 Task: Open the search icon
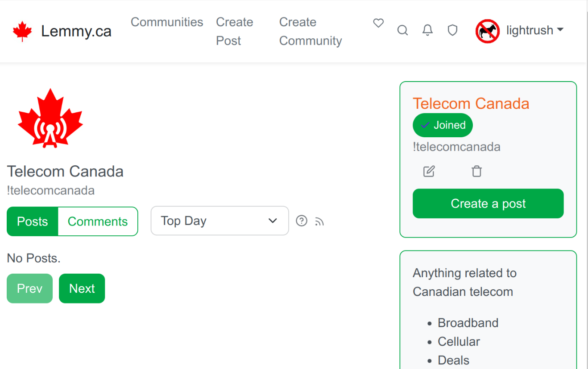click(x=402, y=30)
